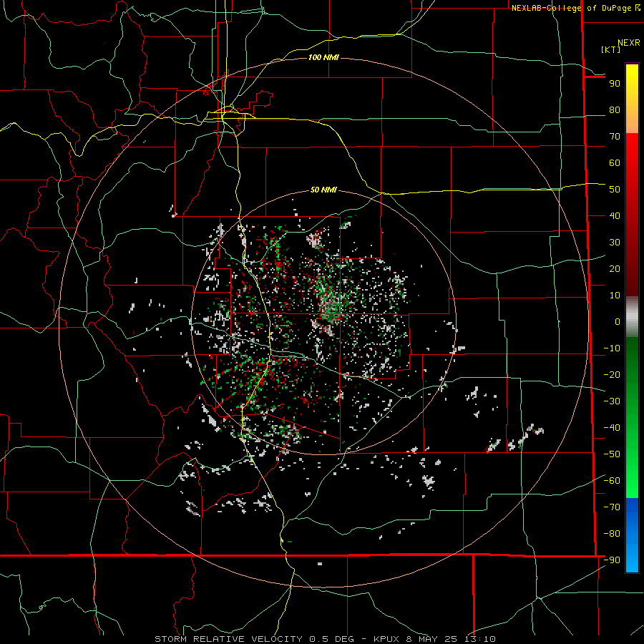Click the 70 value on the velocity scale

615,137
